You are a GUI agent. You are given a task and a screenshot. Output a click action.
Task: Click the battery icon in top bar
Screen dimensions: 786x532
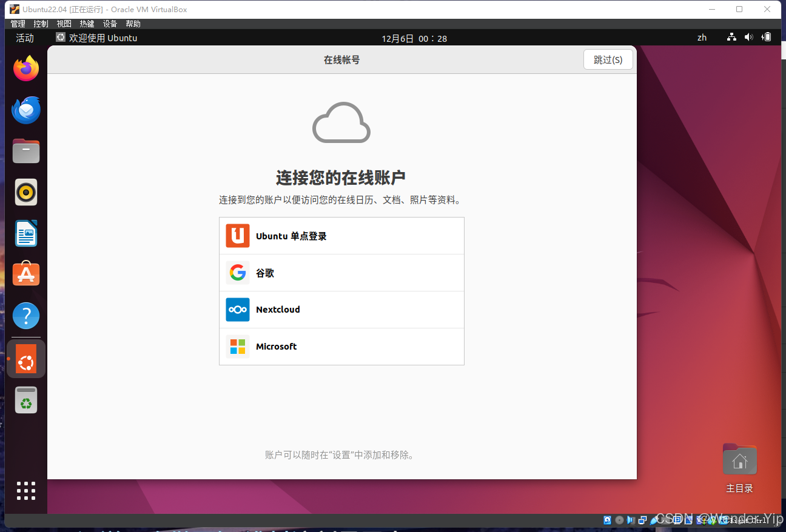coord(767,38)
